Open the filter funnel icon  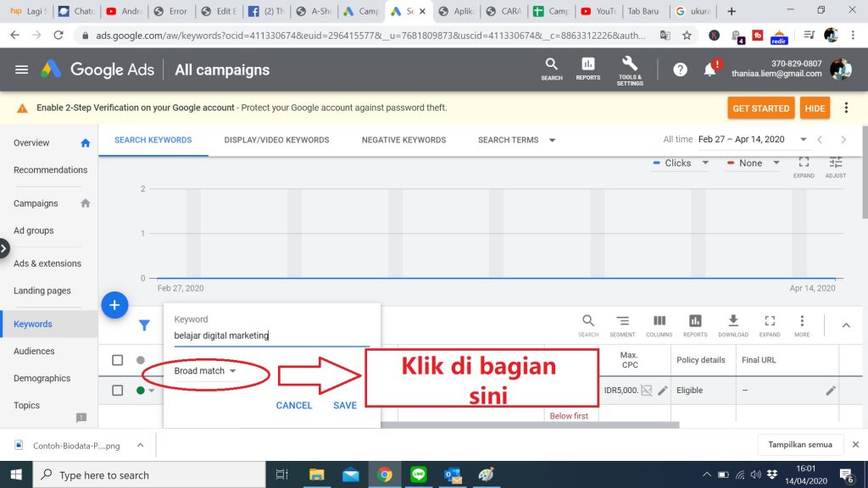145,324
